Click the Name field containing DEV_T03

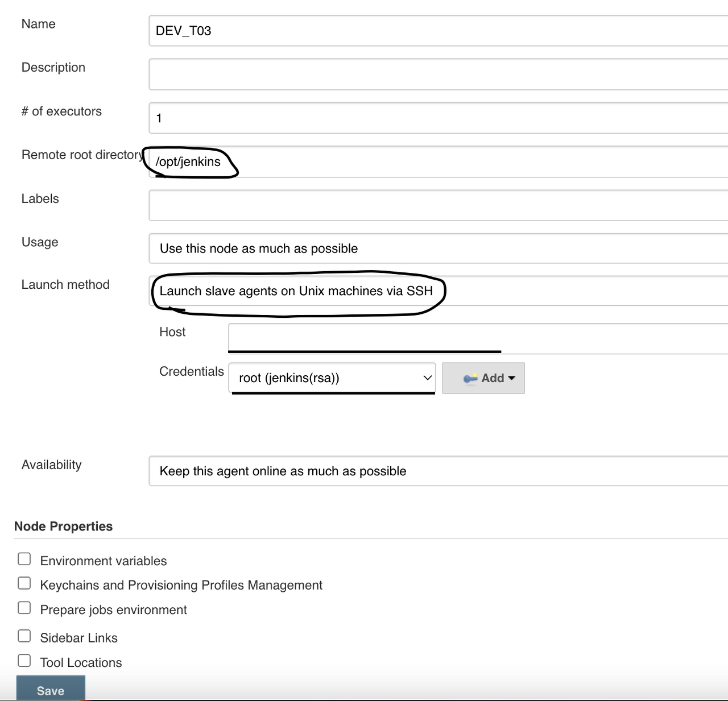coord(439,31)
